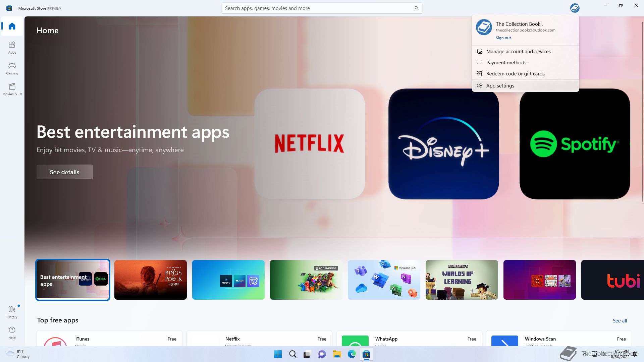Screen dimensions: 644x362
Task: Select the blue Dolby apps thumbnail
Action: [228, 280]
